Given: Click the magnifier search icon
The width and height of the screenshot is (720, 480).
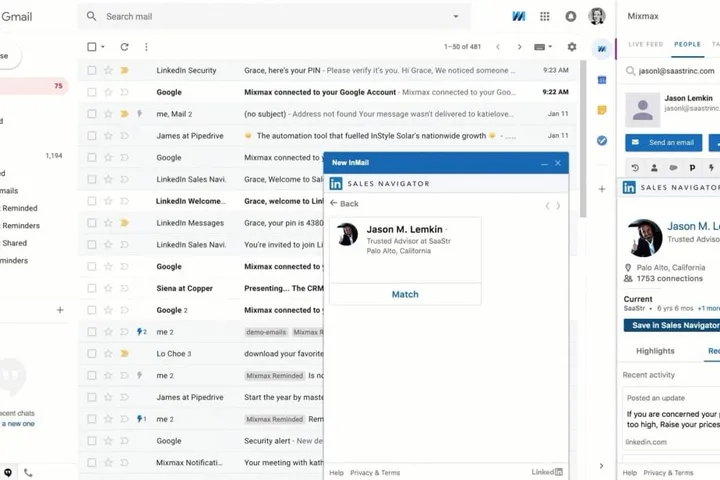Looking at the screenshot, I should 91,17.
